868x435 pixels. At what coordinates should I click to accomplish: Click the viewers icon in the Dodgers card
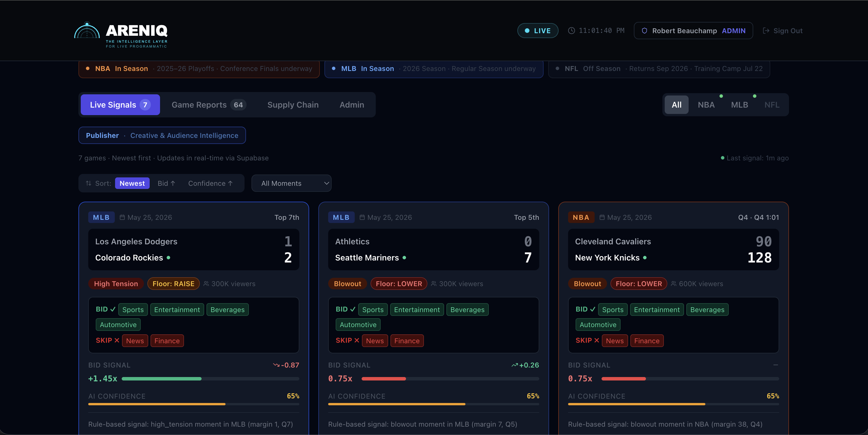(x=206, y=284)
